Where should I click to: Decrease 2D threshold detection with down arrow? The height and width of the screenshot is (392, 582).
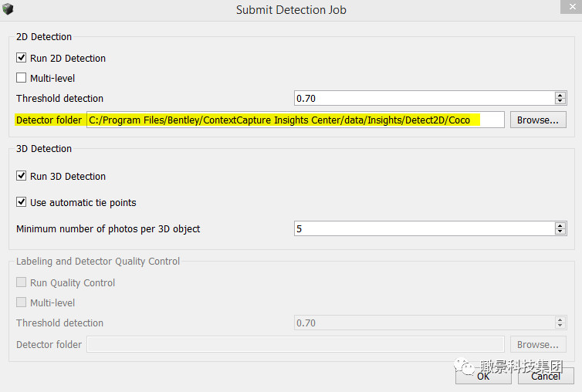point(560,101)
